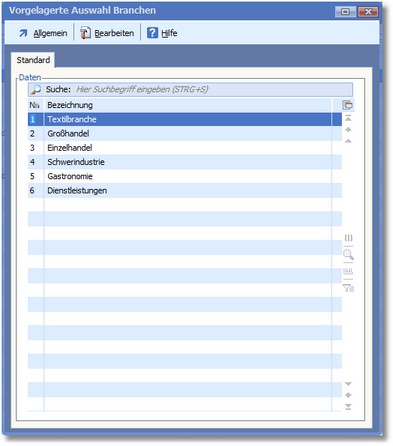Jump to last record arrow icon

click(348, 407)
